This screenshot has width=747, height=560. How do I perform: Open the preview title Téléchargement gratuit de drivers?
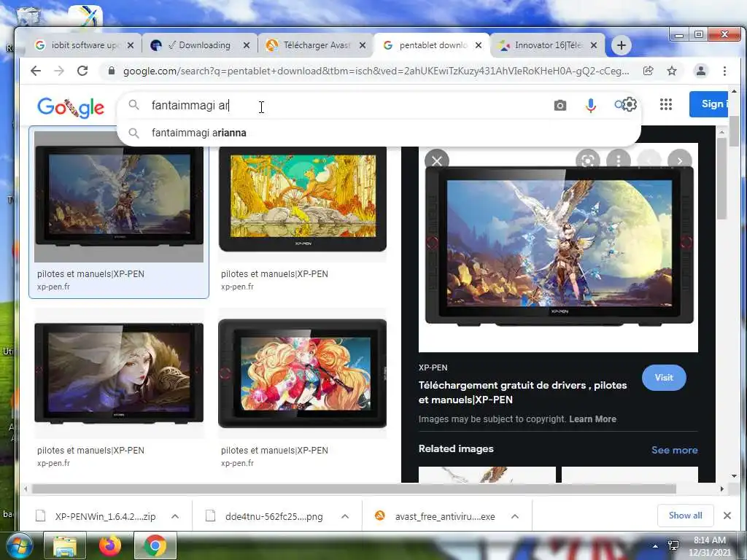coord(522,392)
